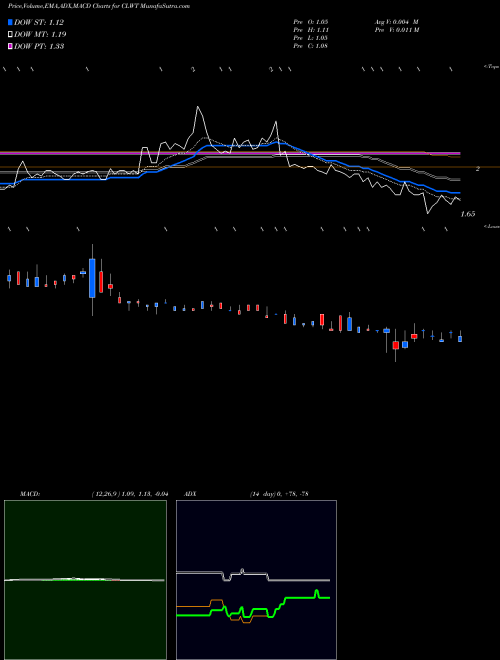Click the magenta DOW PT legend swatch
Screen dimensions: 500x660
click(10, 46)
